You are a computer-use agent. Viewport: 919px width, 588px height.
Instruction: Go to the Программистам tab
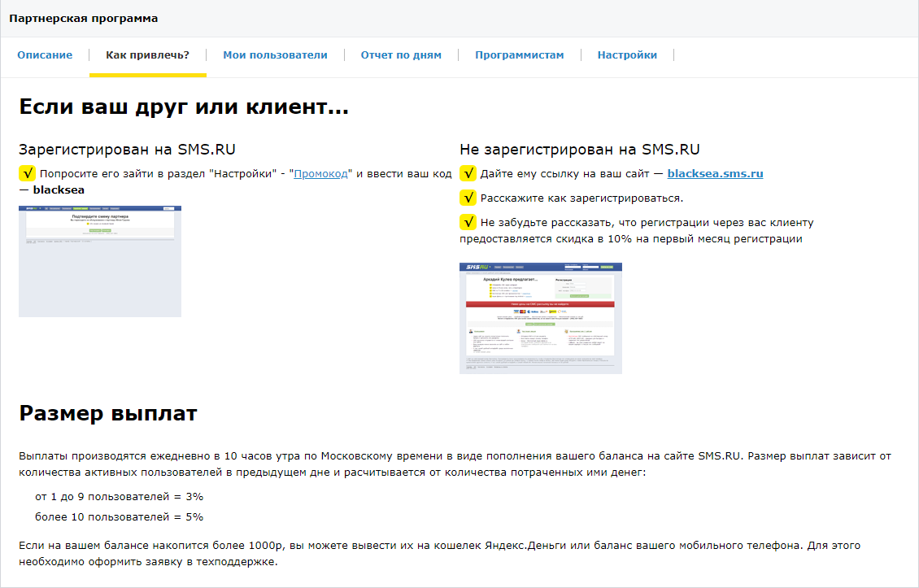(520, 55)
